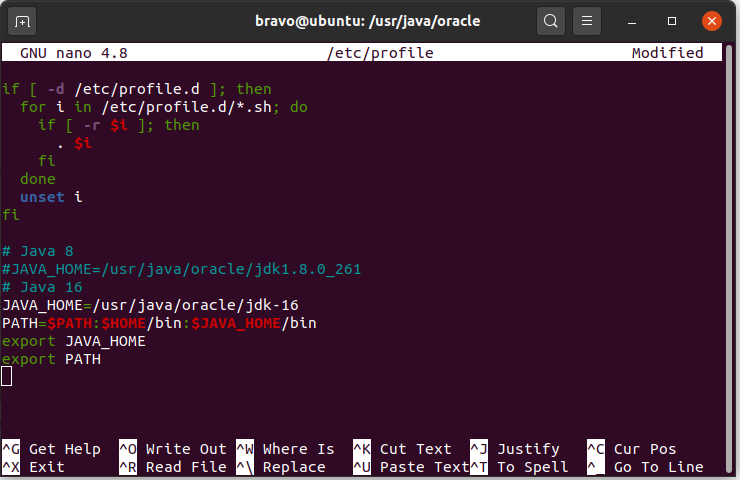The image size is (740, 480).
Task: Open the hamburger menu in the title bar
Action: point(587,21)
